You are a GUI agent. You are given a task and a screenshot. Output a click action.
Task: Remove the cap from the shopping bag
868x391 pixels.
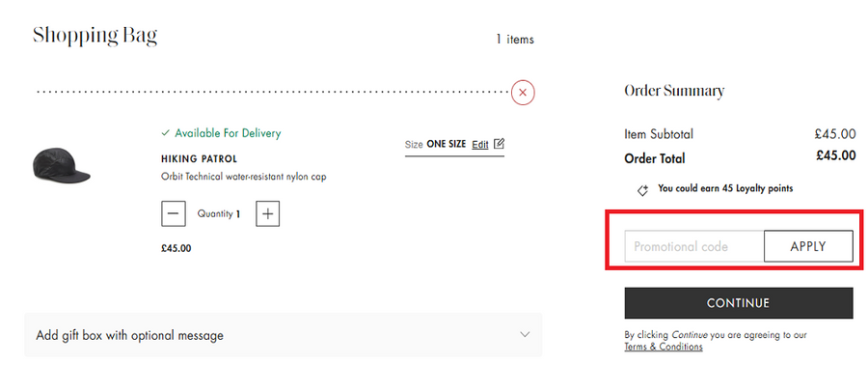click(523, 93)
